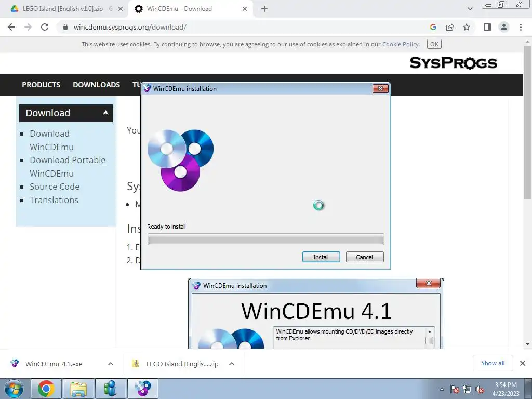Click the muted volume tray icon

pos(480,389)
